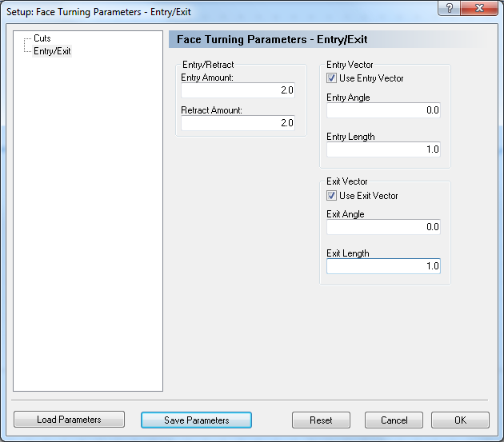504x442 pixels.
Task: Toggle the Use Exit Vector checkbox
Action: click(331, 196)
